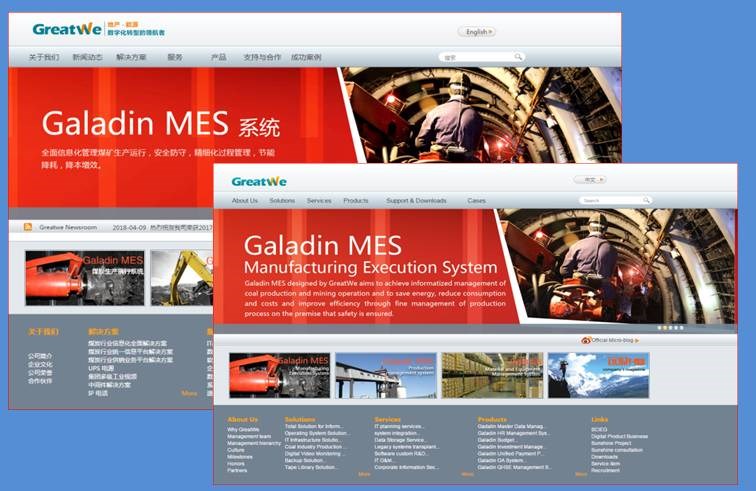Open 关于我们 heading in the Chinese footer
Screen dimensions: 756x491
click(43, 332)
